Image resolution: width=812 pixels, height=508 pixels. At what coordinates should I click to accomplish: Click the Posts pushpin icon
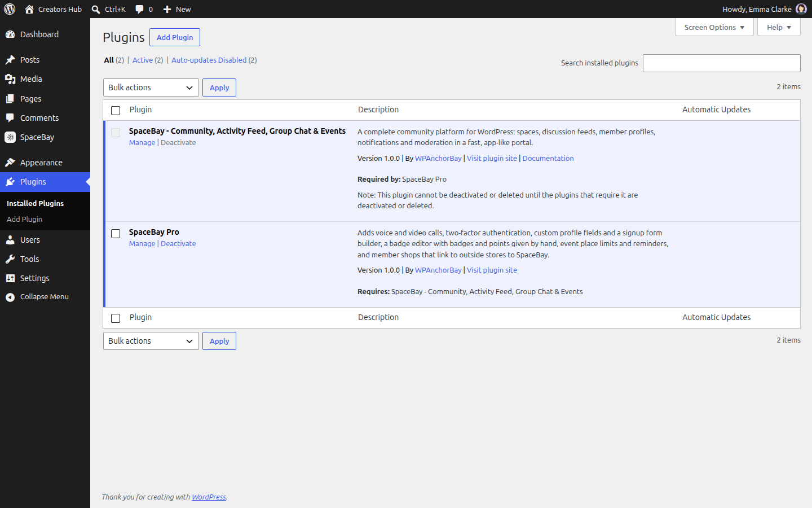[x=10, y=60]
